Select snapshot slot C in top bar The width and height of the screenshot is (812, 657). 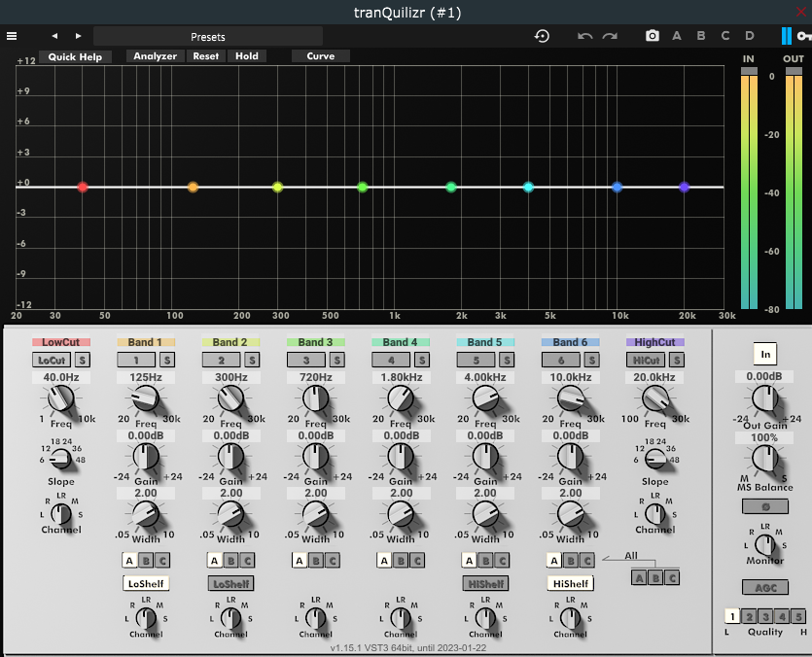coord(725,36)
